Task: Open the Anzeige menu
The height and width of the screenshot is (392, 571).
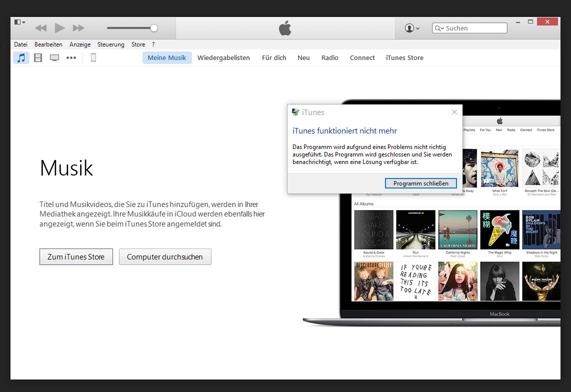Action: [x=80, y=44]
